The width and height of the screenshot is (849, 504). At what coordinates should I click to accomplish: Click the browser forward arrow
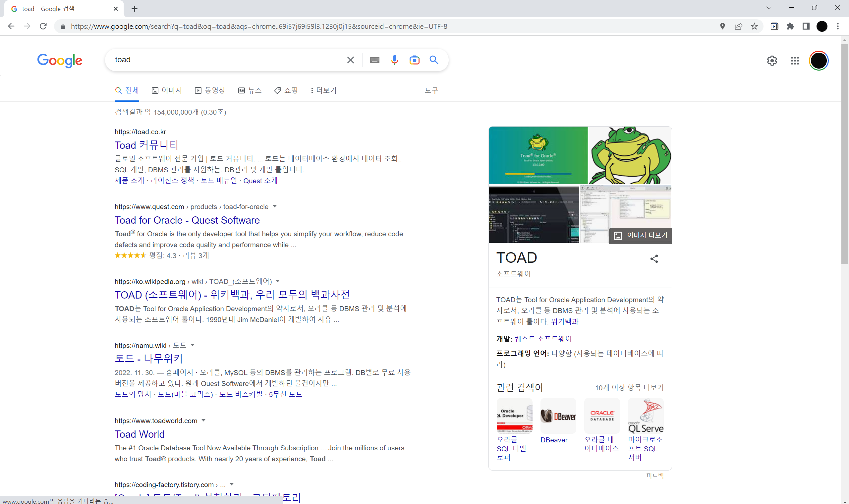[27, 26]
